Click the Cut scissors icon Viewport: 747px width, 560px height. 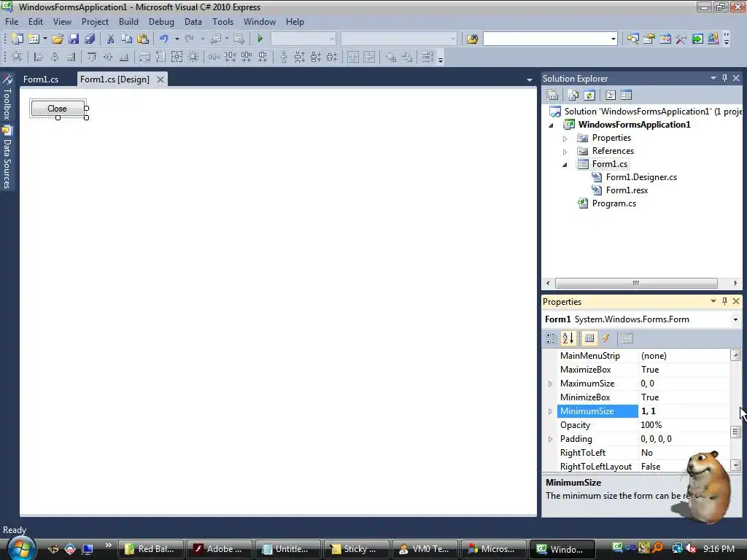[110, 39]
